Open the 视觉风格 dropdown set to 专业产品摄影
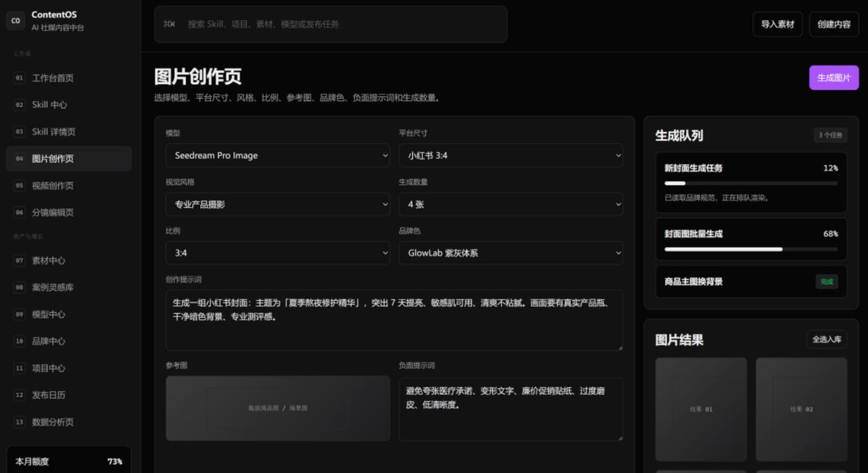 pos(278,204)
